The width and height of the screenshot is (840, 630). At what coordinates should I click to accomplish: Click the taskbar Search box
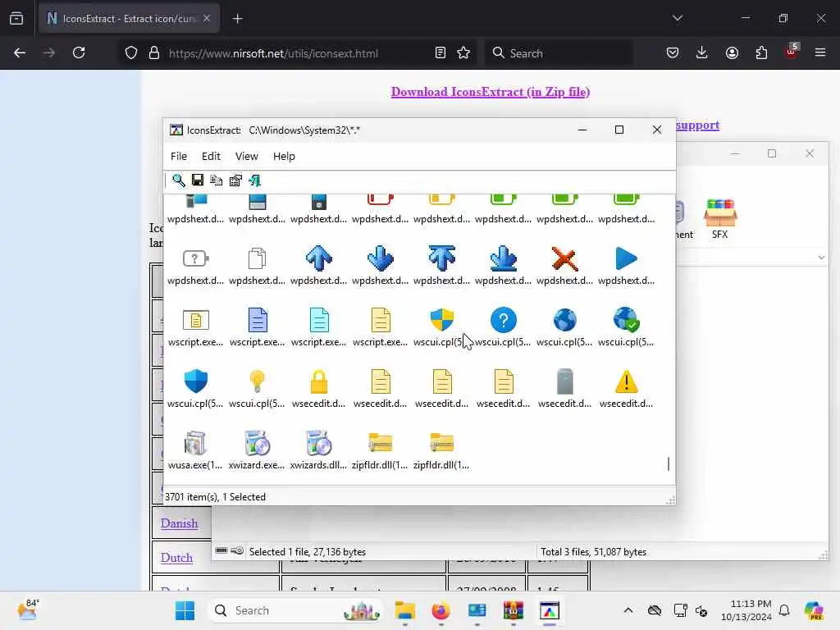coord(295,610)
